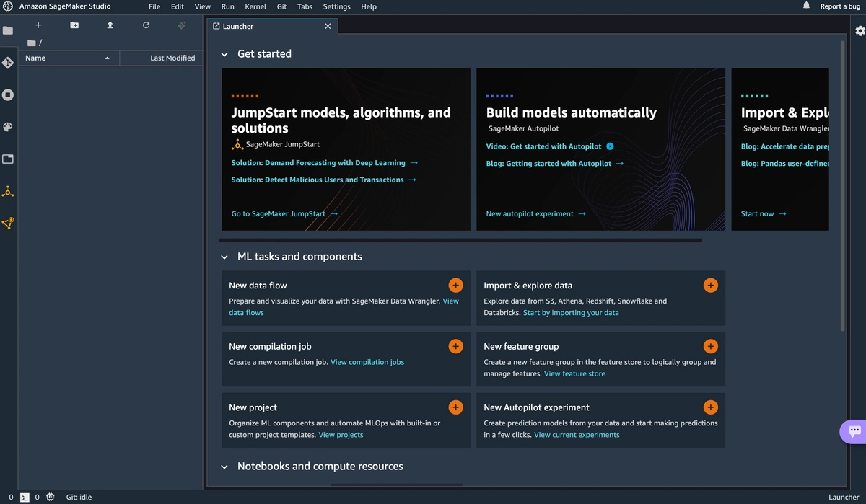
Task: Open Blog: Getting started with Autopilot
Action: (x=555, y=164)
